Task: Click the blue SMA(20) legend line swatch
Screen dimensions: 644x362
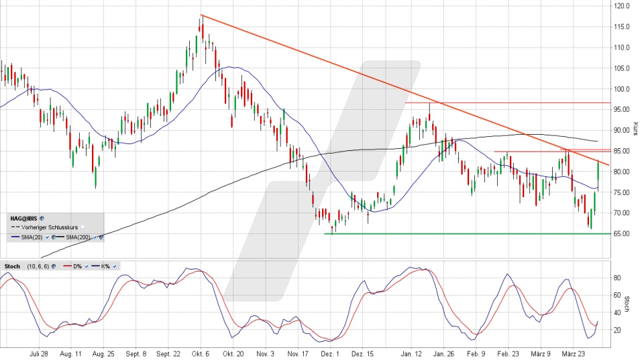Action: click(x=16, y=237)
